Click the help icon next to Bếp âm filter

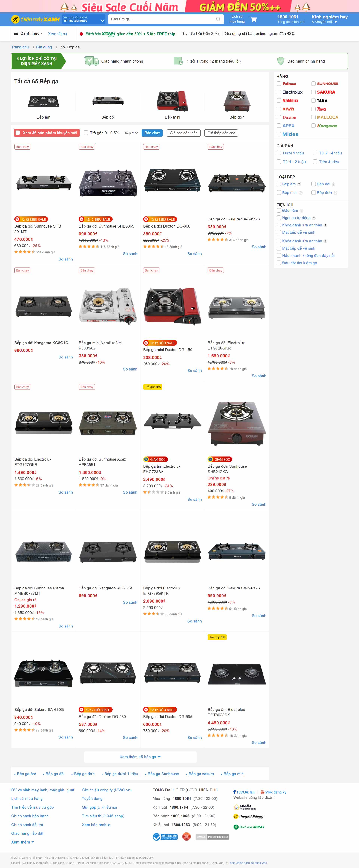[299, 184]
